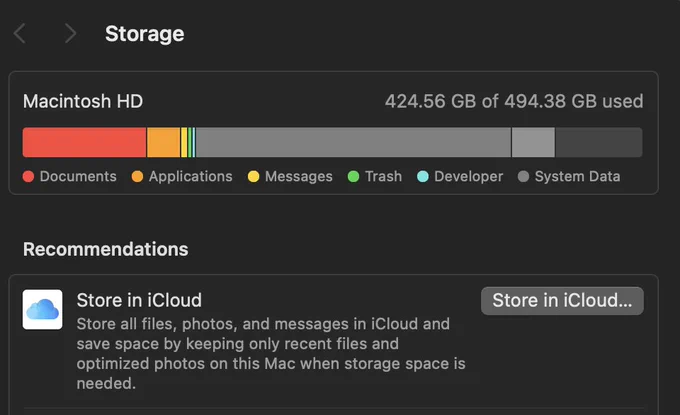This screenshot has height=415, width=680.
Task: Click the light gray bar segment
Action: (x=533, y=142)
